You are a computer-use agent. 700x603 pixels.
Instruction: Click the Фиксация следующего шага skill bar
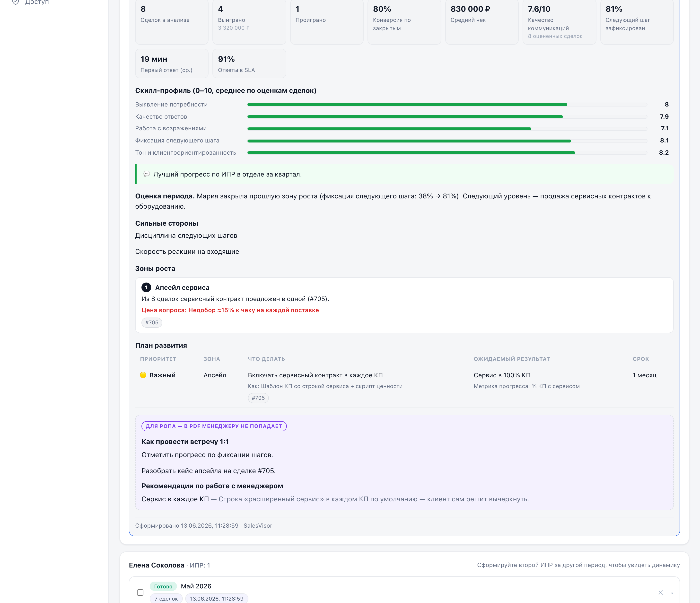(x=447, y=141)
